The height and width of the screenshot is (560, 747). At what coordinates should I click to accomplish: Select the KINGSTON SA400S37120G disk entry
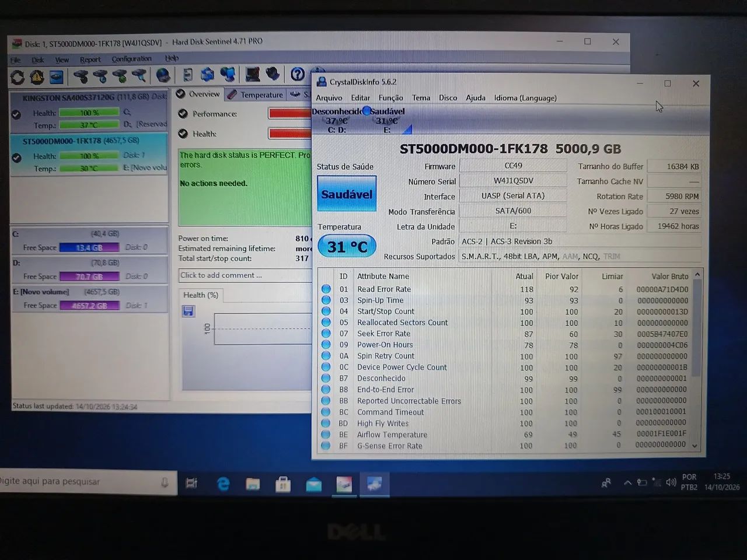89,111
